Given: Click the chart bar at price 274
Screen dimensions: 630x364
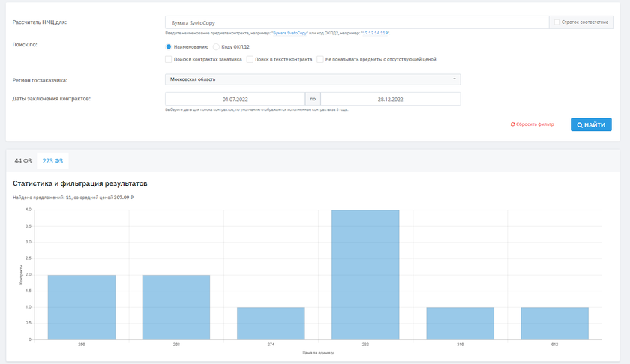Looking at the screenshot, I should pos(271,323).
